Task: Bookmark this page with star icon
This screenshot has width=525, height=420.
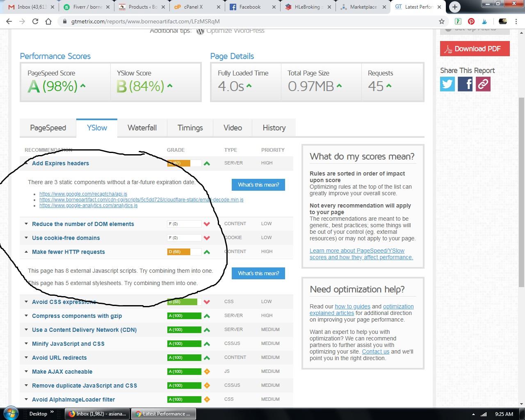Action: point(442,21)
